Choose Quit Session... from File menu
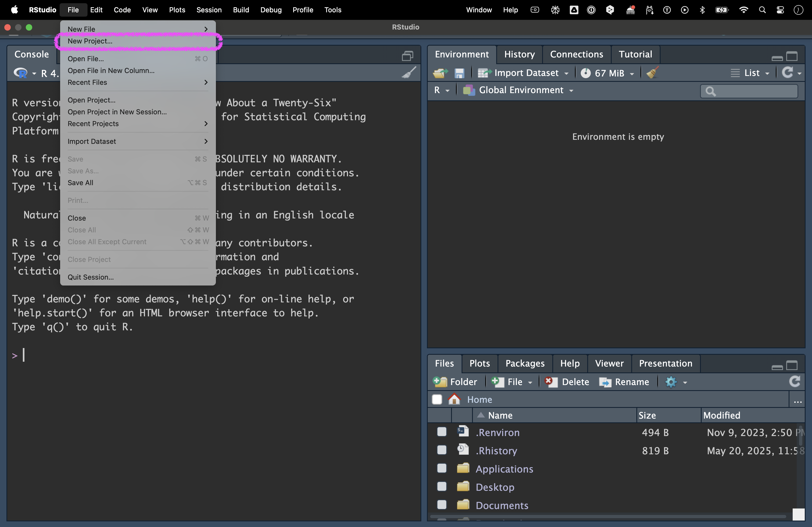 138,277
